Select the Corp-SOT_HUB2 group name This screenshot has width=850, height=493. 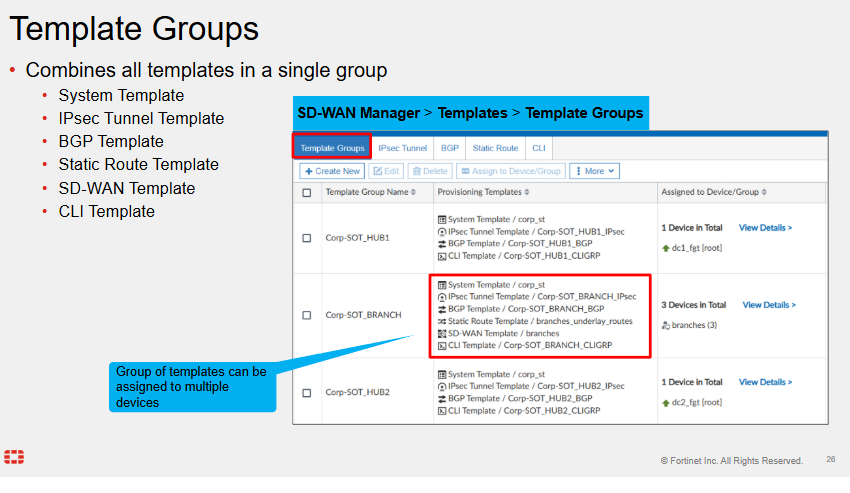[357, 393]
